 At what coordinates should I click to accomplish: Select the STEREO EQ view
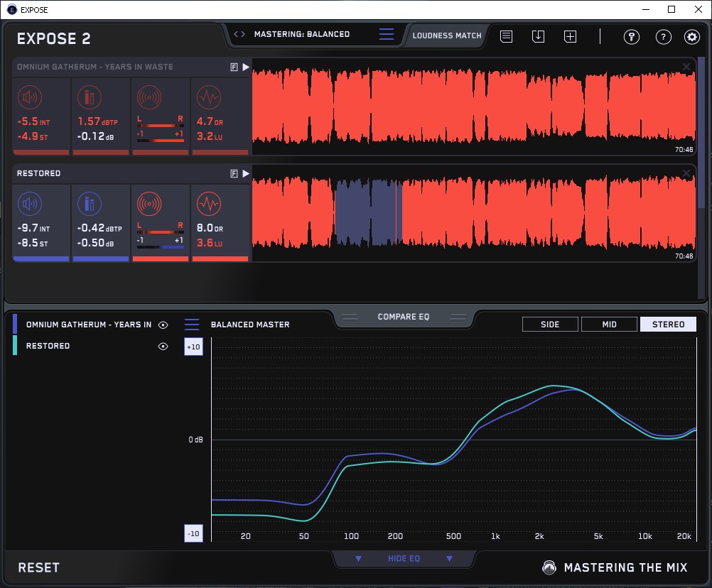tap(668, 325)
